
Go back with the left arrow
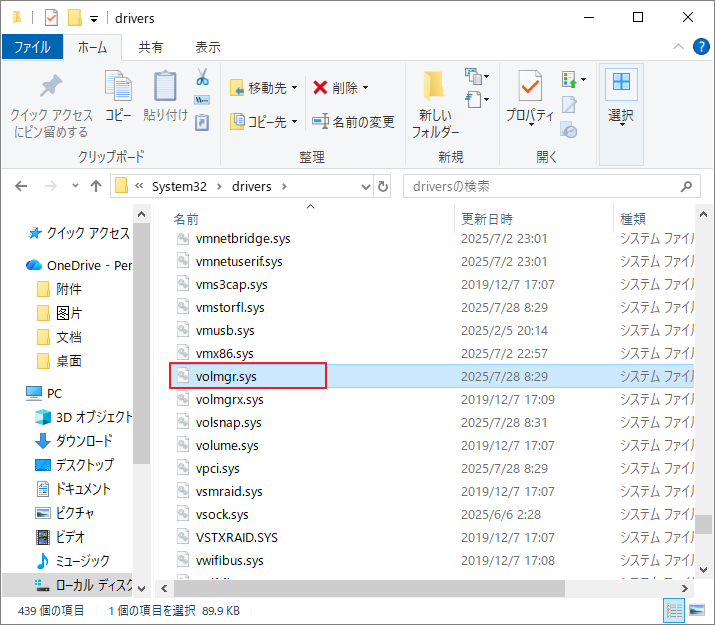[x=21, y=186]
